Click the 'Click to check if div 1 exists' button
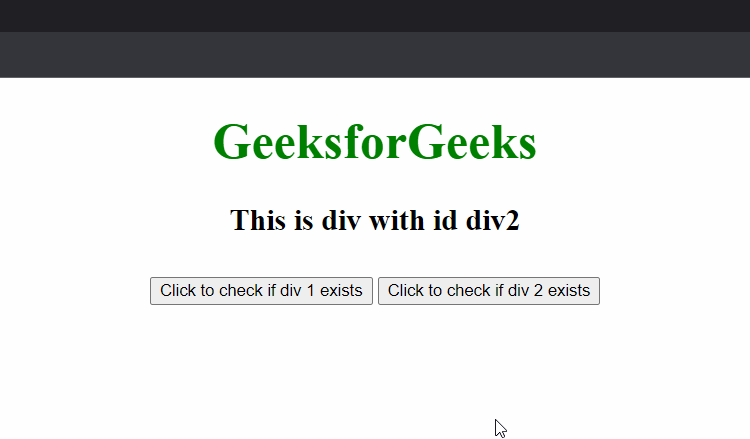This screenshot has height=439, width=750. click(261, 291)
